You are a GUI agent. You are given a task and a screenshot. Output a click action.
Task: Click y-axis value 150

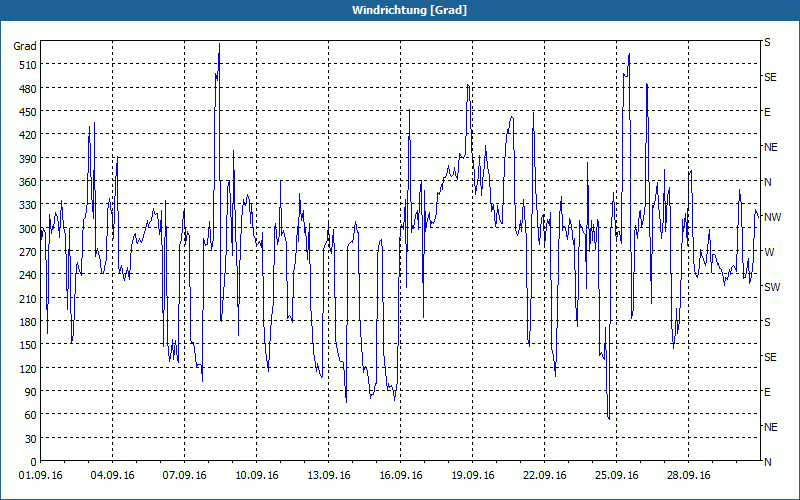point(28,345)
